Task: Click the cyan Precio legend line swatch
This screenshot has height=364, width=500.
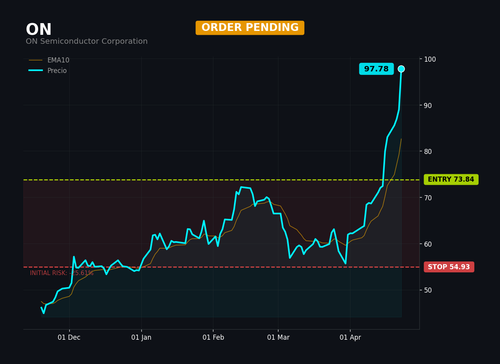Action: click(x=36, y=71)
